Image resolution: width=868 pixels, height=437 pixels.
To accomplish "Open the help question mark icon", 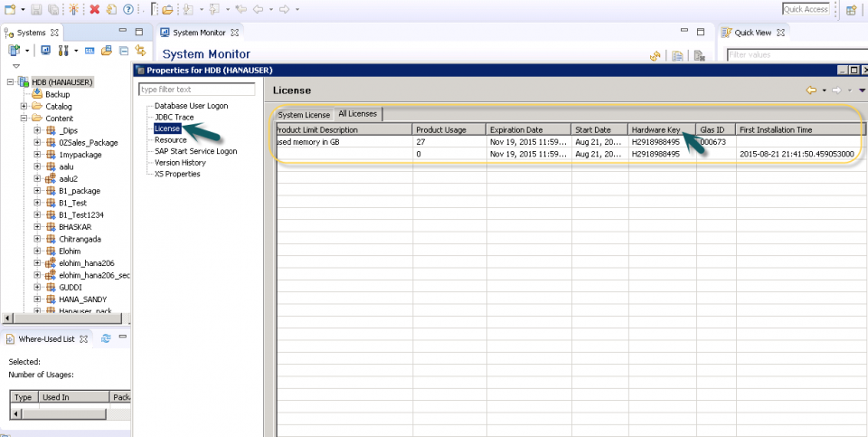I will [x=127, y=9].
